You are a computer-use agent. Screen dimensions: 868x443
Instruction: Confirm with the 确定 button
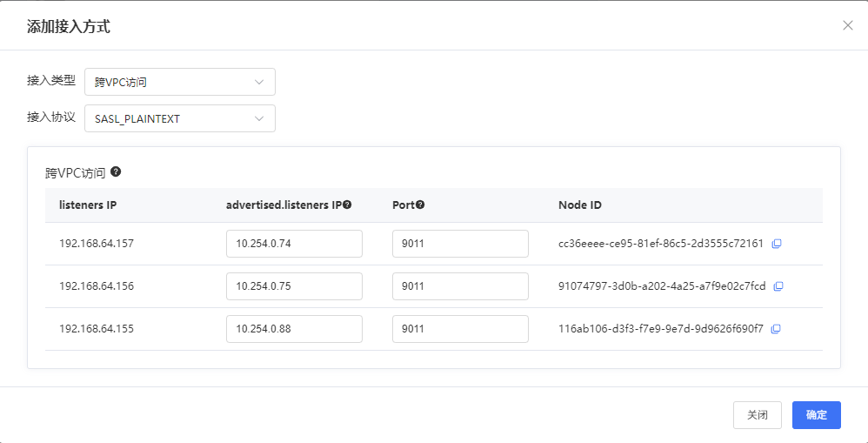pyautogui.click(x=816, y=415)
